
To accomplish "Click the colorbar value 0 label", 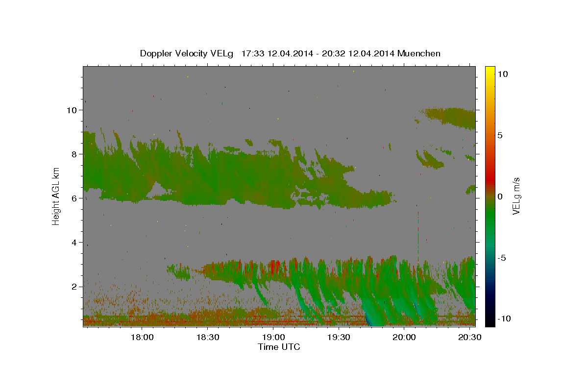I will click(500, 196).
